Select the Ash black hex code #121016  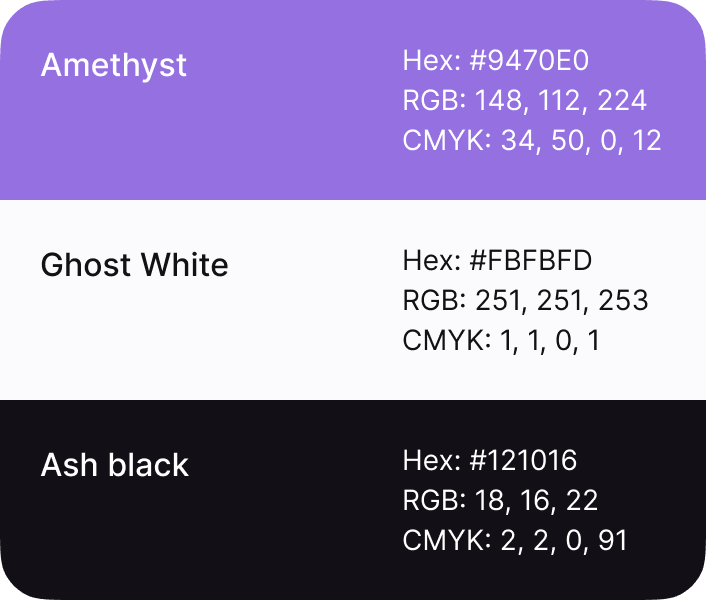pos(523,460)
